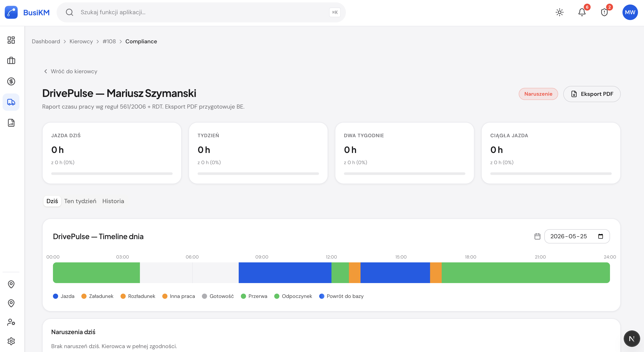Click the ⌘K shortcut badge
Screen dimensions: 644x352
pyautogui.click(x=335, y=12)
